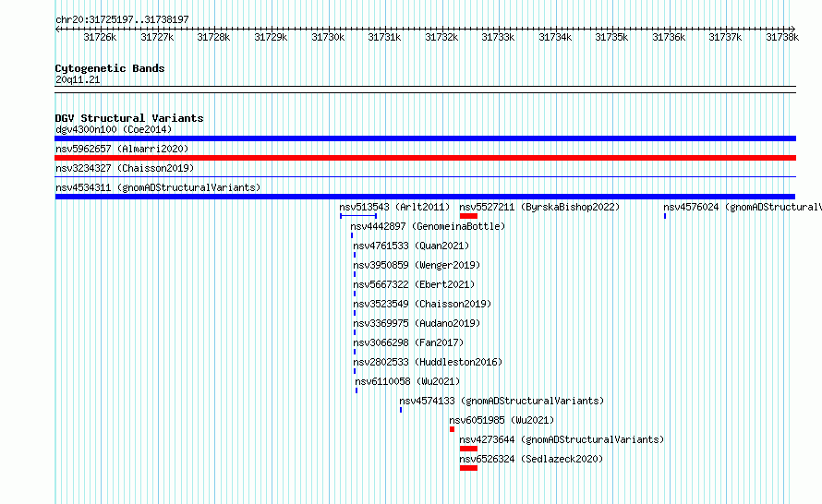Click the small red nsv6051985 block
This screenshot has width=822, height=504.
(452, 429)
